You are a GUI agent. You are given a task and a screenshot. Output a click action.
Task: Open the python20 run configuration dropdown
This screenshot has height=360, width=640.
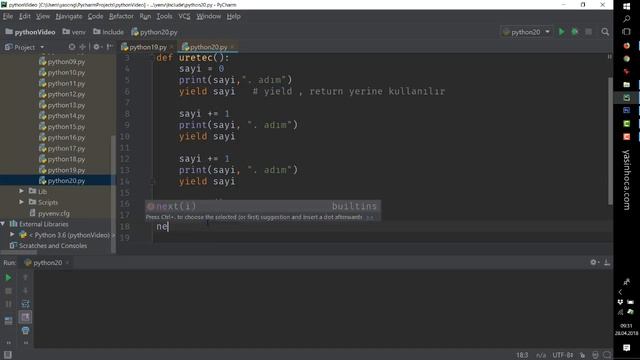click(x=527, y=32)
